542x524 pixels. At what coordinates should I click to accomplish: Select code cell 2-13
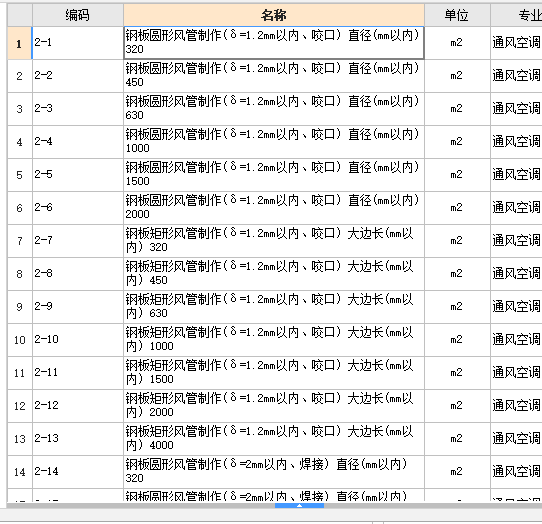(78, 439)
